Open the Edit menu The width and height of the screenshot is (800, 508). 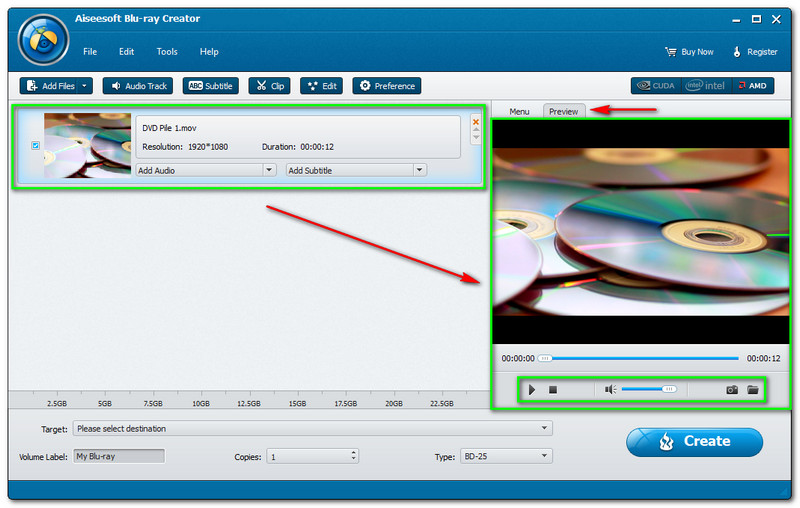[127, 52]
